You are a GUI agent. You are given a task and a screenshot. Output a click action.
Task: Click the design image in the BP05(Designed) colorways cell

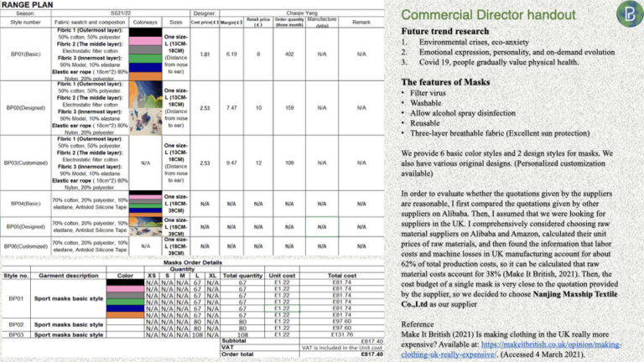pos(145,227)
